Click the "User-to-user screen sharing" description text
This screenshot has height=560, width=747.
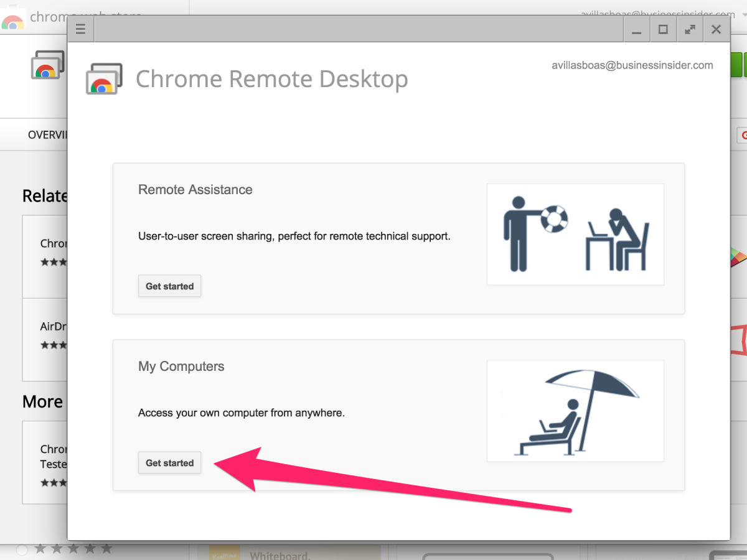click(x=294, y=236)
